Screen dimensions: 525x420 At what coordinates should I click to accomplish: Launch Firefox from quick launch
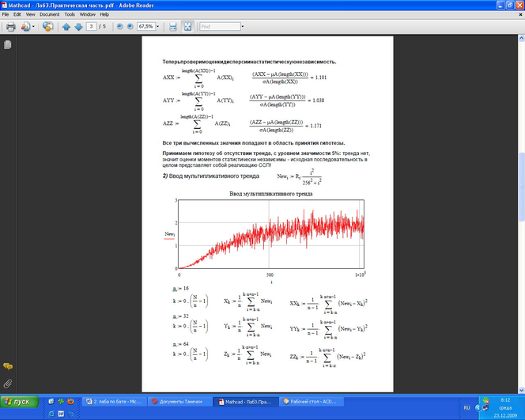70,401
